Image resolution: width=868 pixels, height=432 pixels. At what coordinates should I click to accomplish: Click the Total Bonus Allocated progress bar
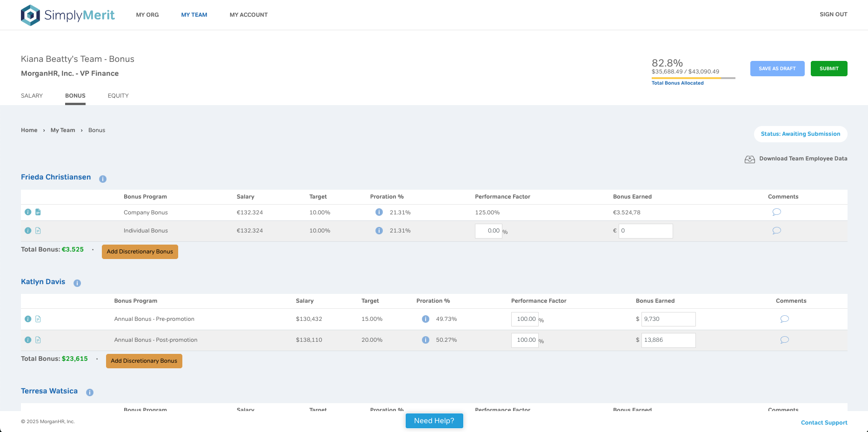[x=693, y=78]
